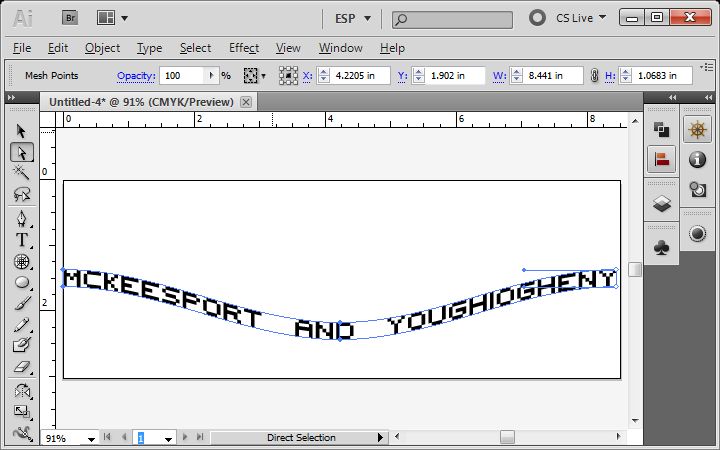The height and width of the screenshot is (450, 720).
Task: Click the W: width link label
Action: (499, 76)
